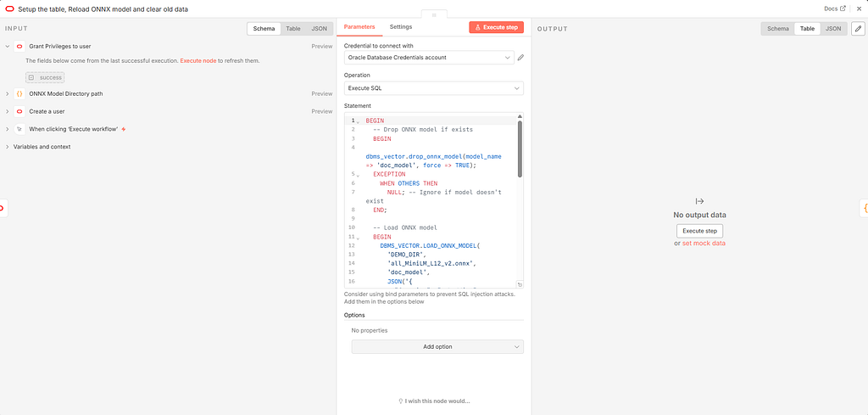Click the 'I wish this node would...' link
868x415 pixels.
click(434, 401)
